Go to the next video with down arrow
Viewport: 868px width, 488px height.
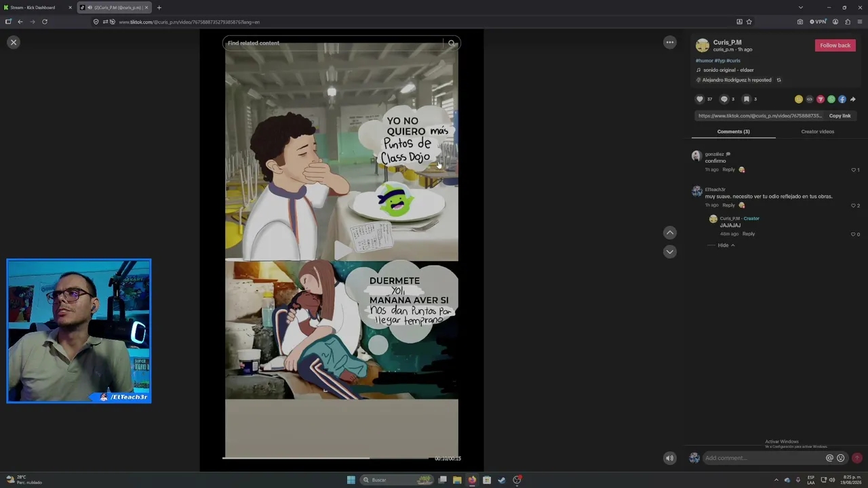tap(670, 251)
